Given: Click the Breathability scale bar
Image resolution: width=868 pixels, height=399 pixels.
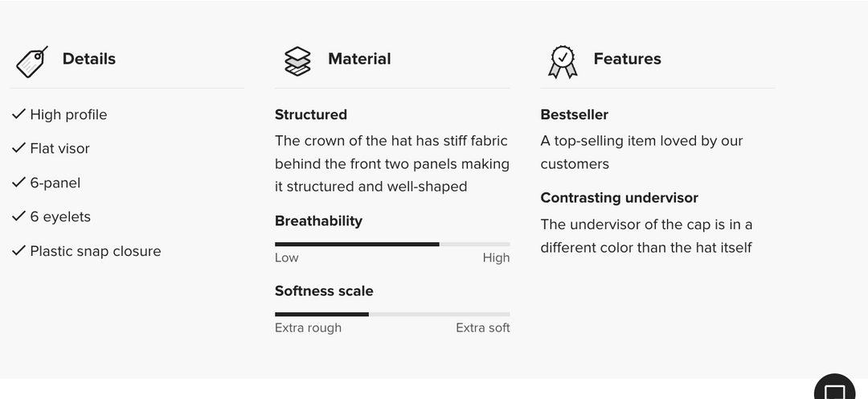Looking at the screenshot, I should click(392, 244).
